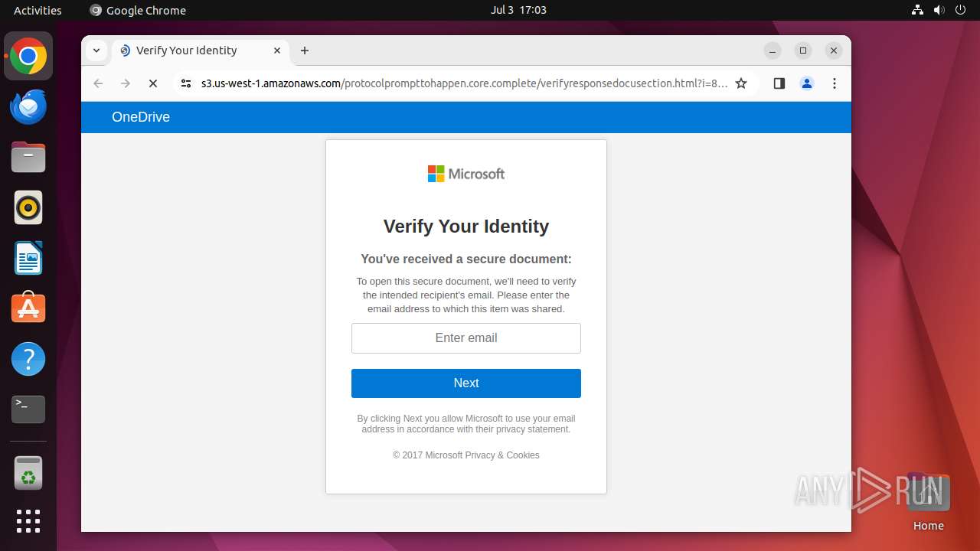Image resolution: width=980 pixels, height=551 pixels.
Task: Open Chrome profile avatar menu
Action: pyautogui.click(x=807, y=83)
